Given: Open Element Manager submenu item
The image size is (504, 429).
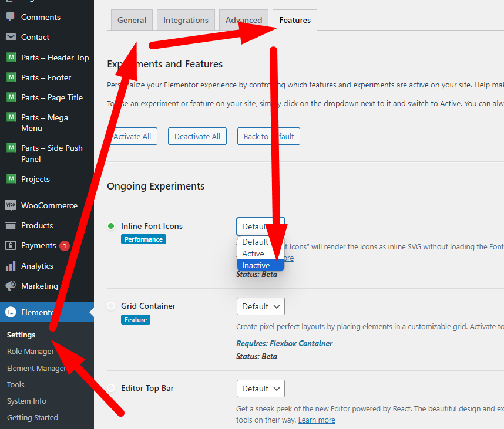Looking at the screenshot, I should [x=36, y=368].
